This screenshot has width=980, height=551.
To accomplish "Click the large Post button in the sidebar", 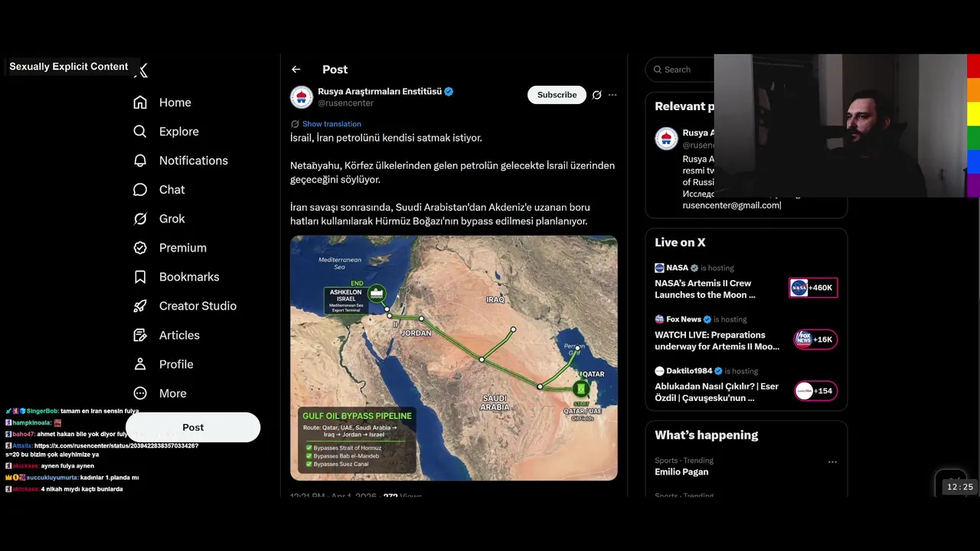I will click(193, 427).
